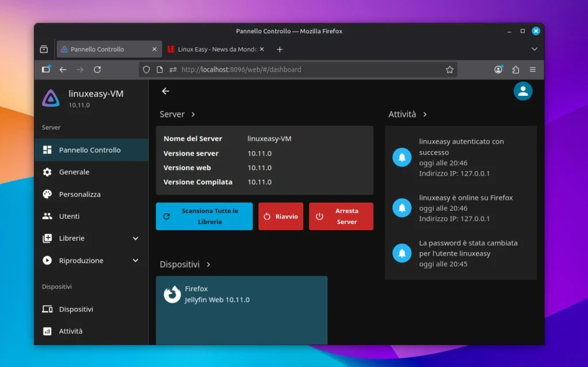Open Dispositivi from the sidebar
Screen dimensions: 588x367
(78, 309)
